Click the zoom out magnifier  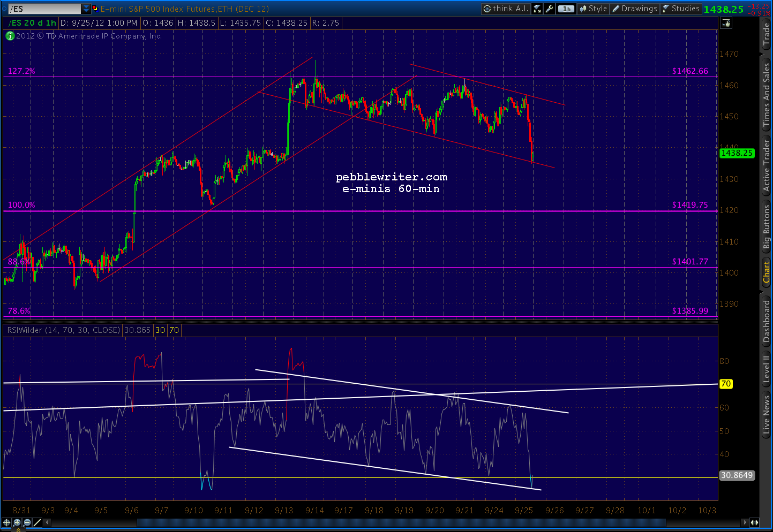tap(27, 522)
